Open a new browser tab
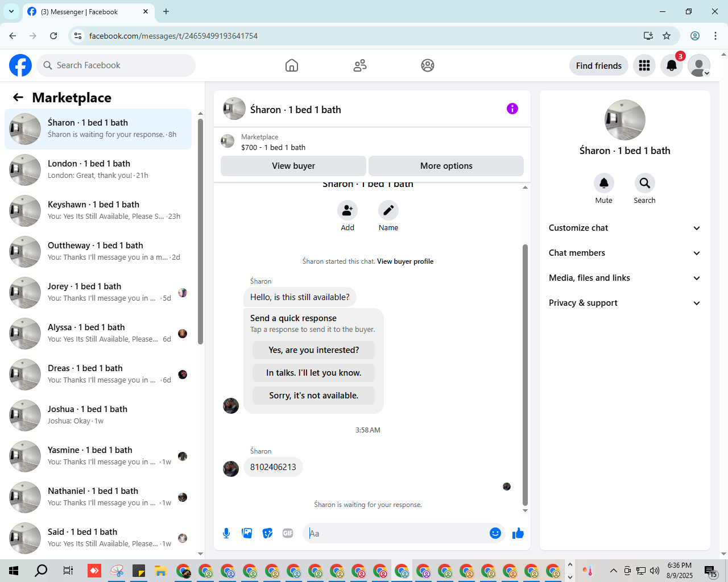Screen dimensions: 728x582 coord(166,11)
